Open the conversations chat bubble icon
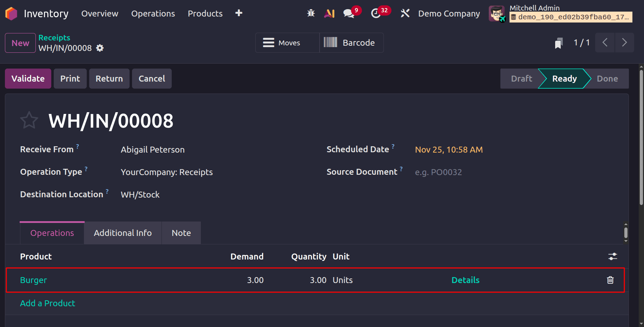Viewport: 644px width, 327px height. (348, 13)
